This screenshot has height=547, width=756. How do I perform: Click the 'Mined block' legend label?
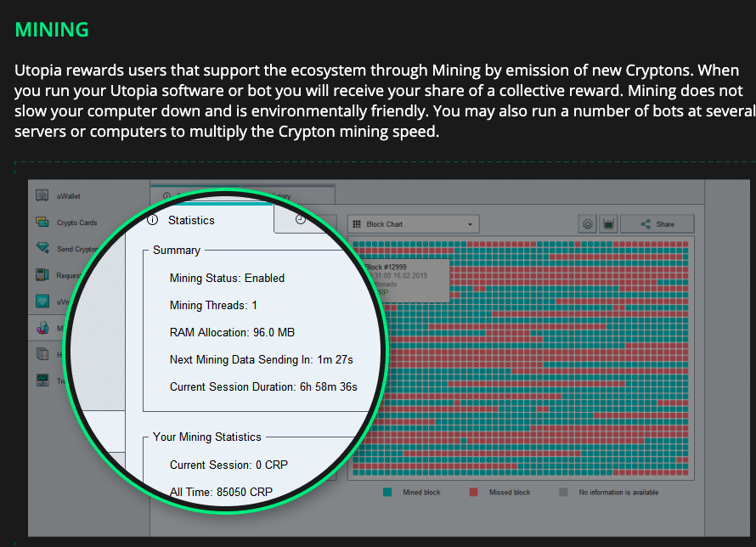coord(421,492)
